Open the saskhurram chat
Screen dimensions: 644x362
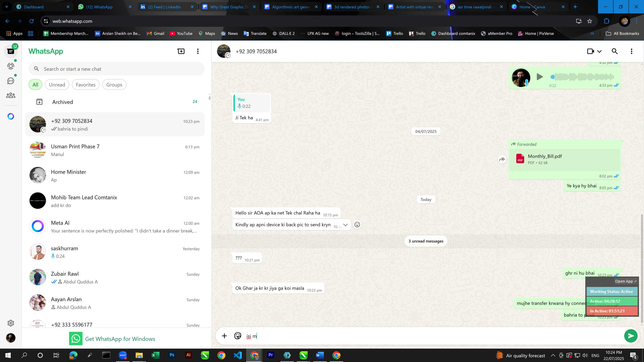click(115, 252)
